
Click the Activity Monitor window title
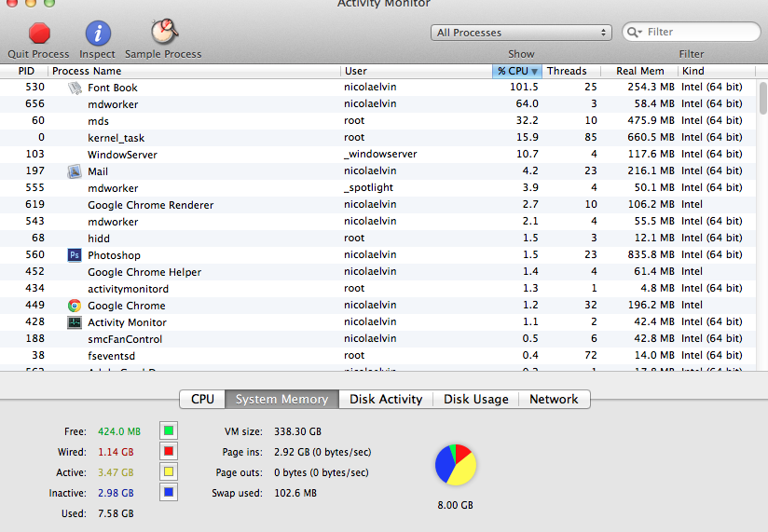[x=384, y=4]
